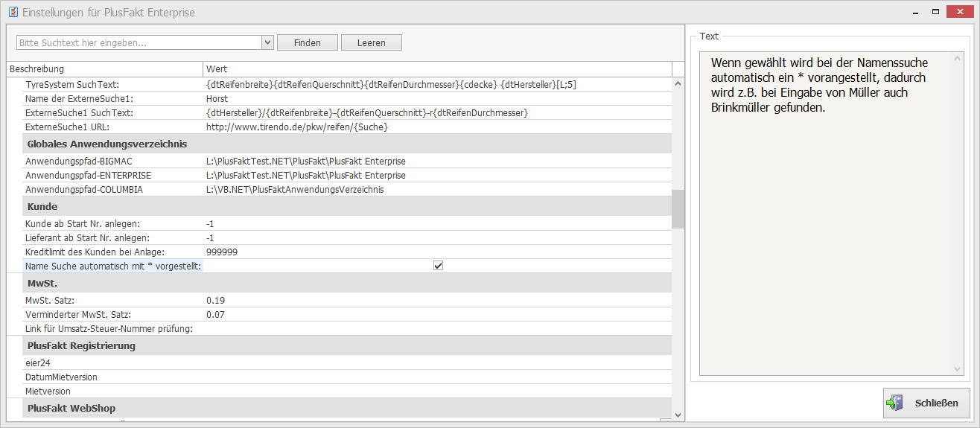980x428 pixels.
Task: Click the settings list vertical scrollbar thumb
Action: [x=678, y=208]
